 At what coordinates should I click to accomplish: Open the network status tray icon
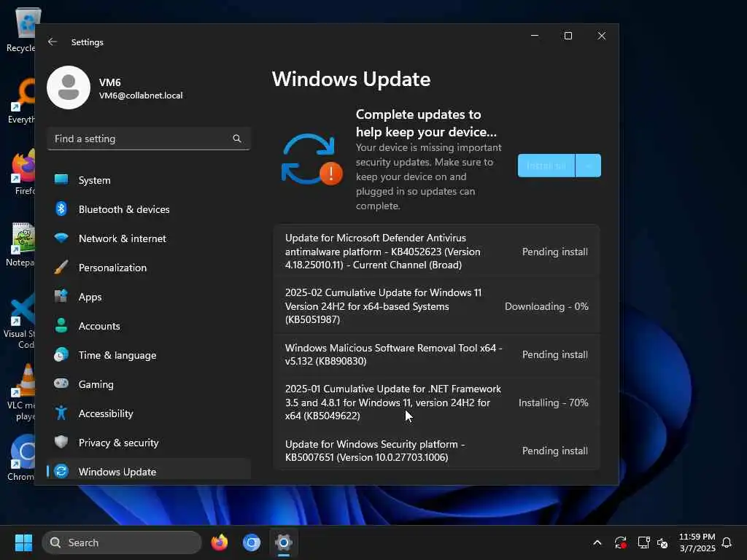coord(643,542)
